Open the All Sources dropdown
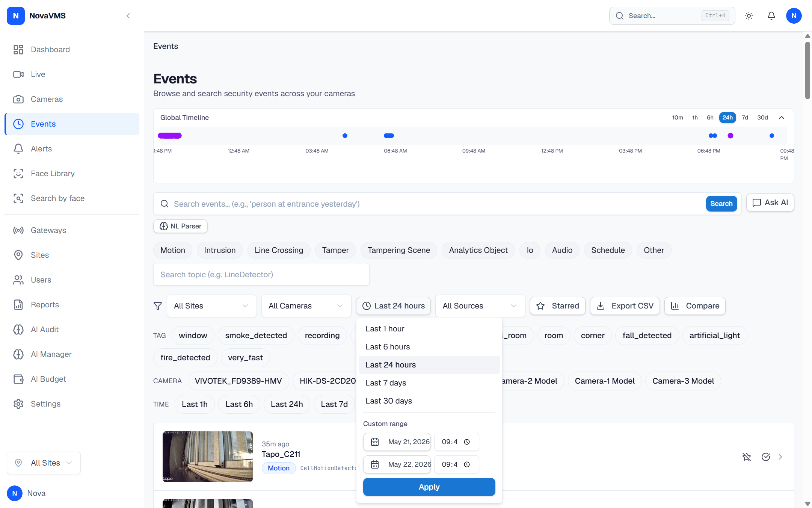The width and height of the screenshot is (812, 508). (480, 306)
